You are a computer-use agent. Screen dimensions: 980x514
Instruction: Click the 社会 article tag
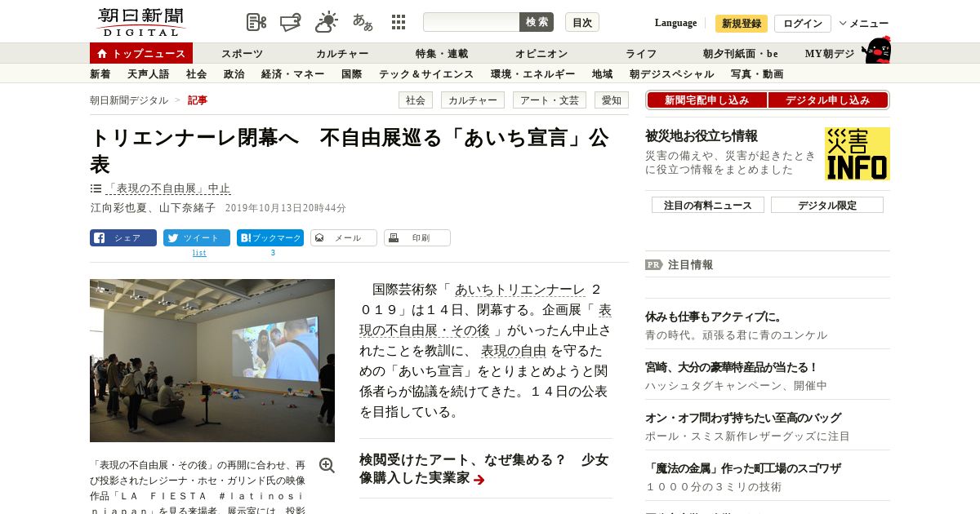416,100
